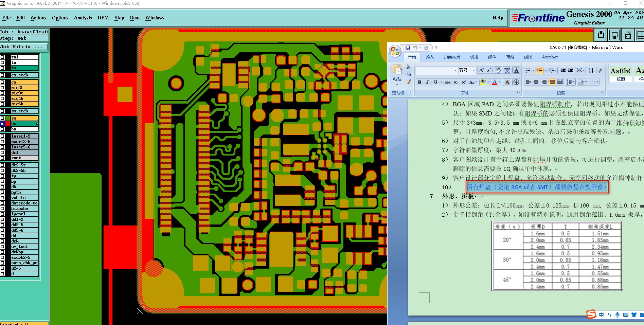Open highlight color dropdown arrow
Viewport: 644px width, 325px height.
[x=488, y=82]
